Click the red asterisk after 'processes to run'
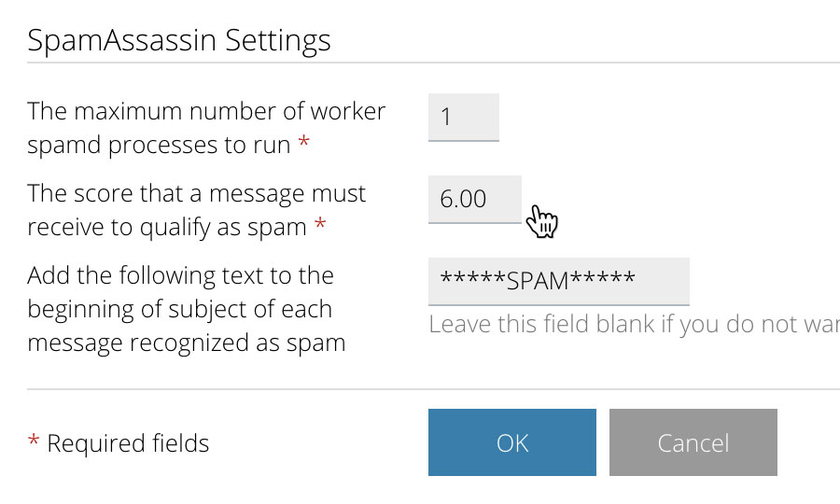840x504 pixels. click(x=303, y=142)
